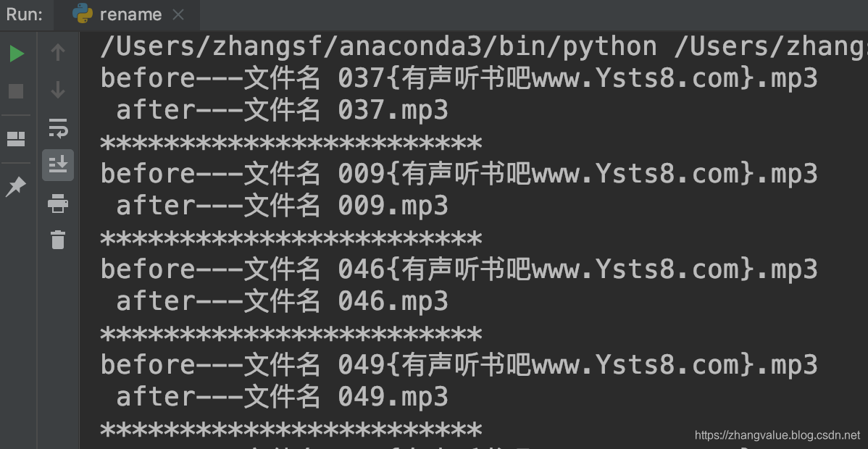Screen dimensions: 868x449
Task: Rerun the rename script
Action: tap(16, 53)
